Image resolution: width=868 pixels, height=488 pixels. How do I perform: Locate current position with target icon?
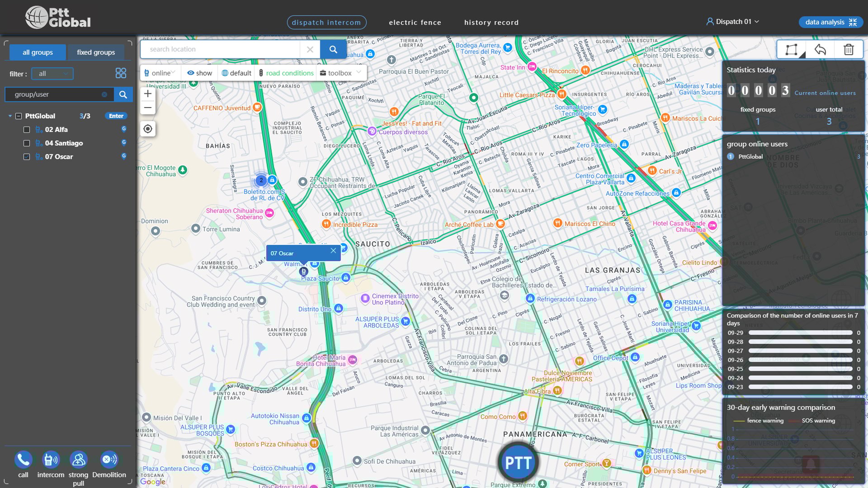[148, 129]
